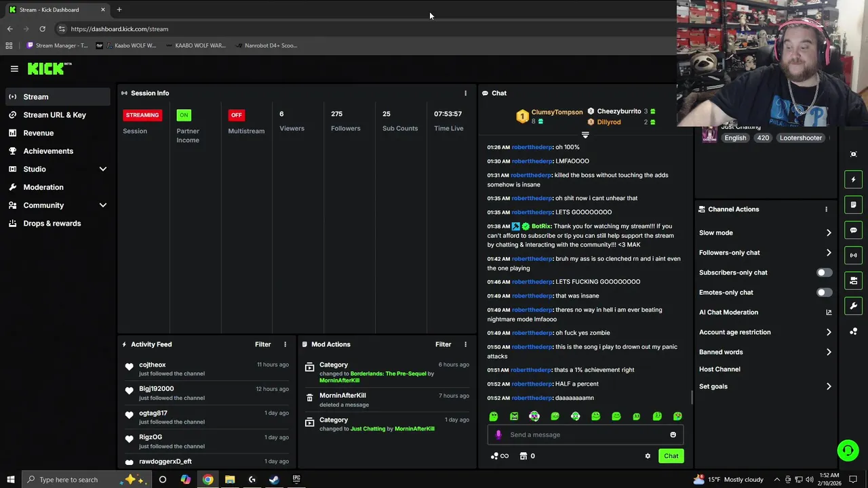Toggle the Multistream OFF badge
Screen dimensions: 868x488
(x=236, y=115)
